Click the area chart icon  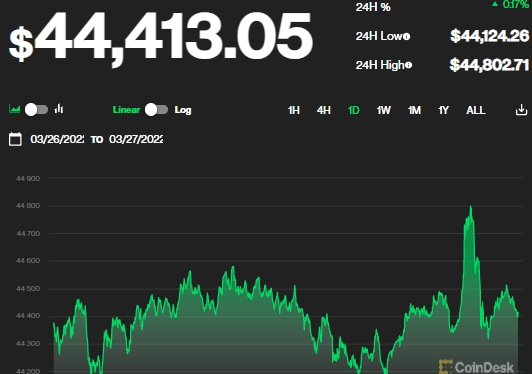(x=14, y=109)
